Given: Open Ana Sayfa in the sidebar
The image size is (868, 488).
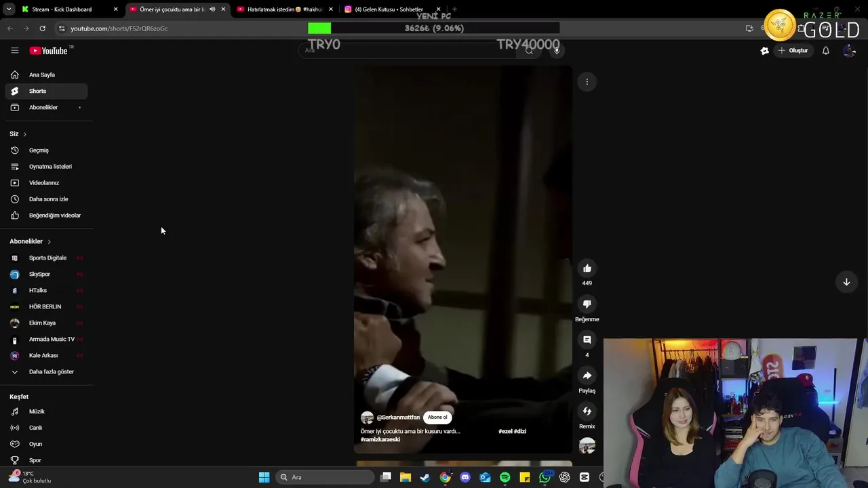Looking at the screenshot, I should (x=46, y=75).
